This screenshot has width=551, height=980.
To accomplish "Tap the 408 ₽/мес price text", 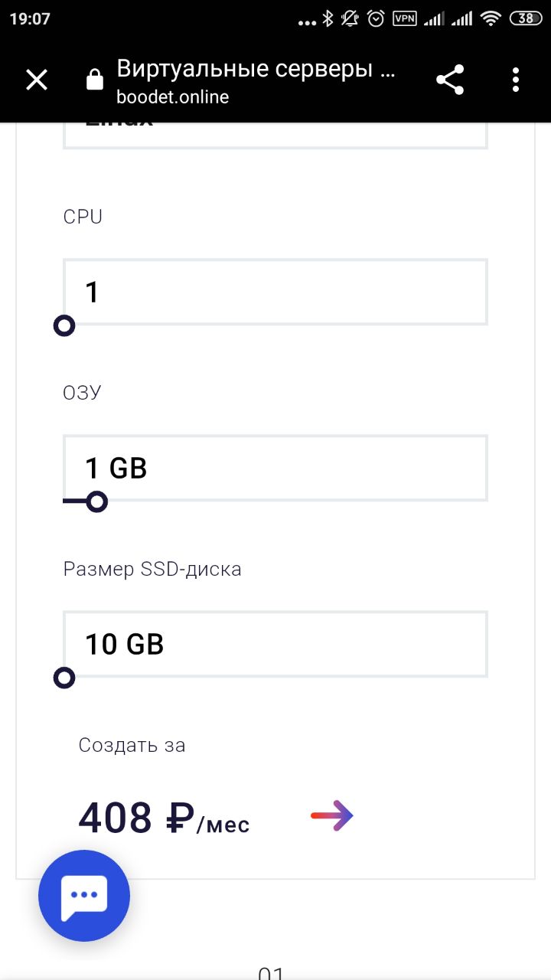I will [165, 818].
